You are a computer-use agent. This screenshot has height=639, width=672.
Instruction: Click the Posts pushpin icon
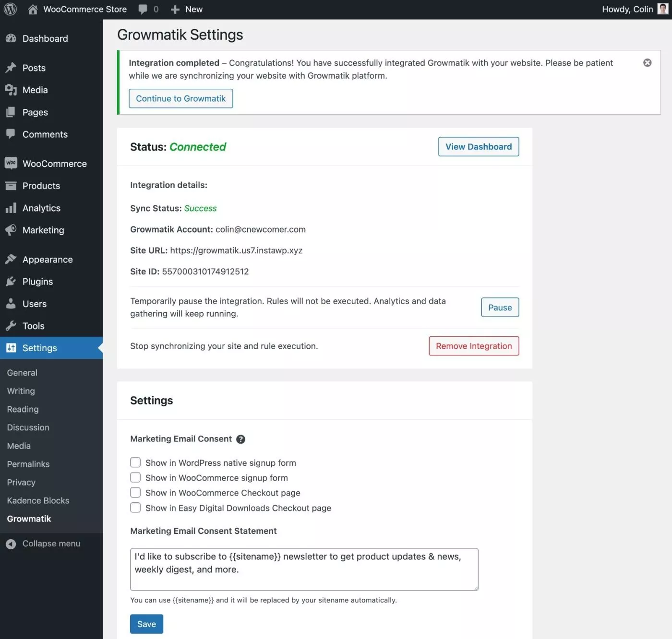[x=11, y=68]
